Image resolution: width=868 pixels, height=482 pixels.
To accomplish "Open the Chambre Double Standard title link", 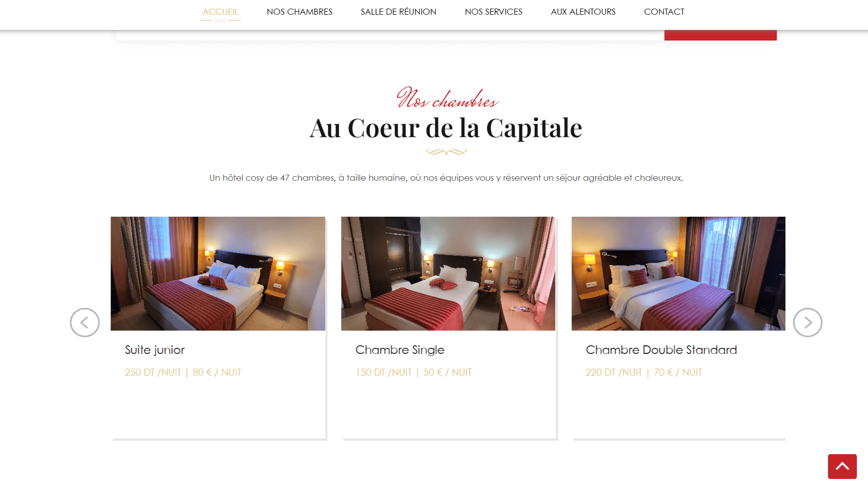I will (x=661, y=350).
